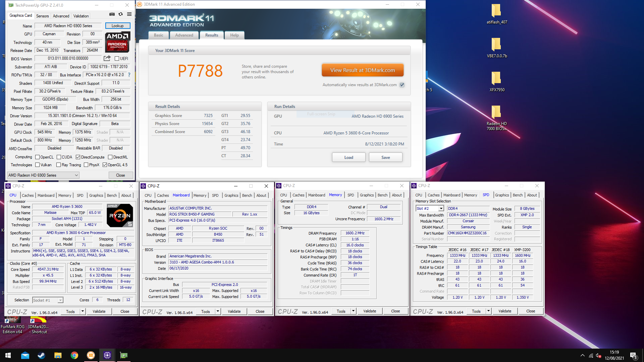Open Tools dropdown arrow in CPU-Z SPD window
644x362 pixels.
coord(488,311)
